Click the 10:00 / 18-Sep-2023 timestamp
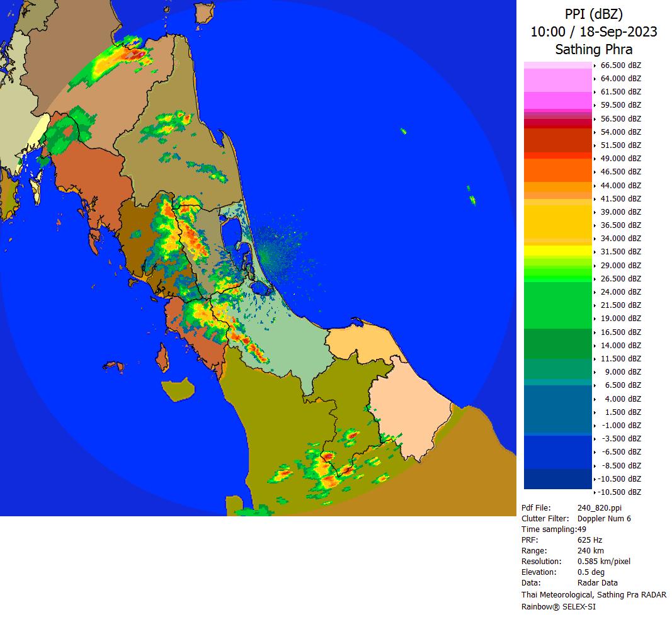672x617 pixels. pyautogui.click(x=594, y=31)
